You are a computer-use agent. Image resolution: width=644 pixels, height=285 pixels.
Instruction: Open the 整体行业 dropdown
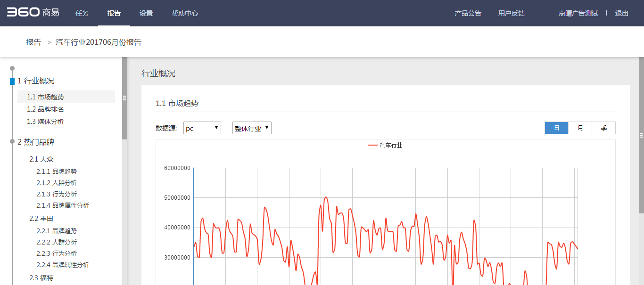pyautogui.click(x=252, y=128)
